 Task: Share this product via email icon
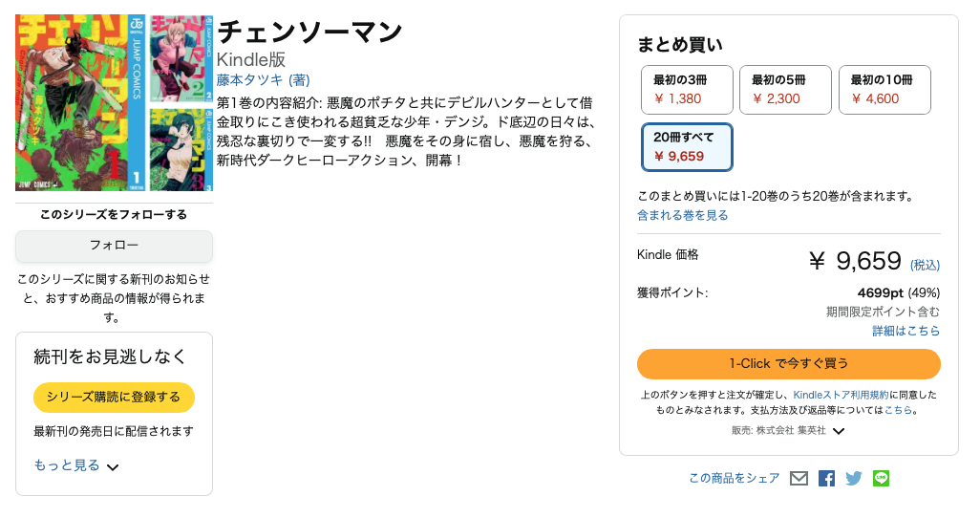click(x=799, y=479)
